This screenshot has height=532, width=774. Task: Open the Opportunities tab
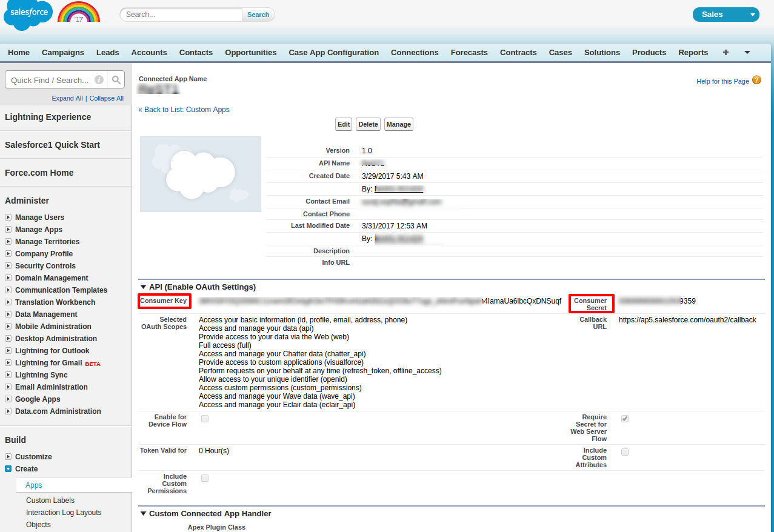coord(250,53)
